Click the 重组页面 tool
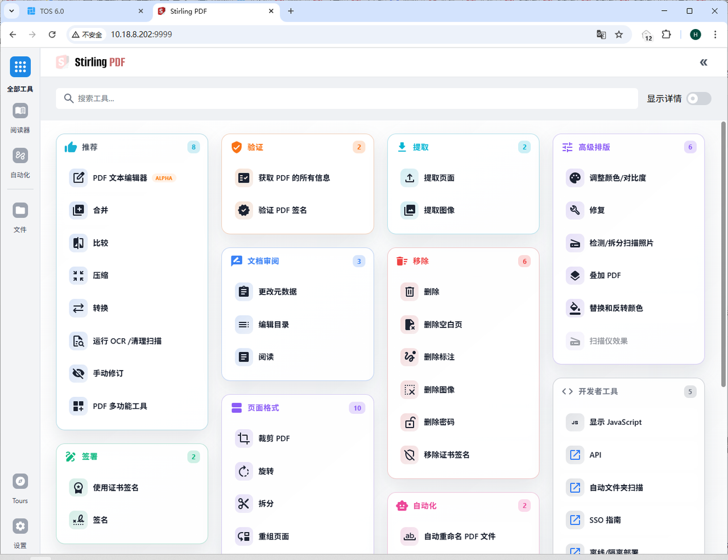The image size is (728, 560). tap(297, 536)
